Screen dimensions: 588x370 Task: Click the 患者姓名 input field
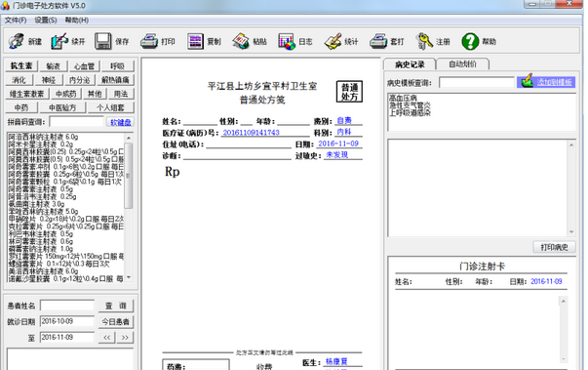point(67,306)
